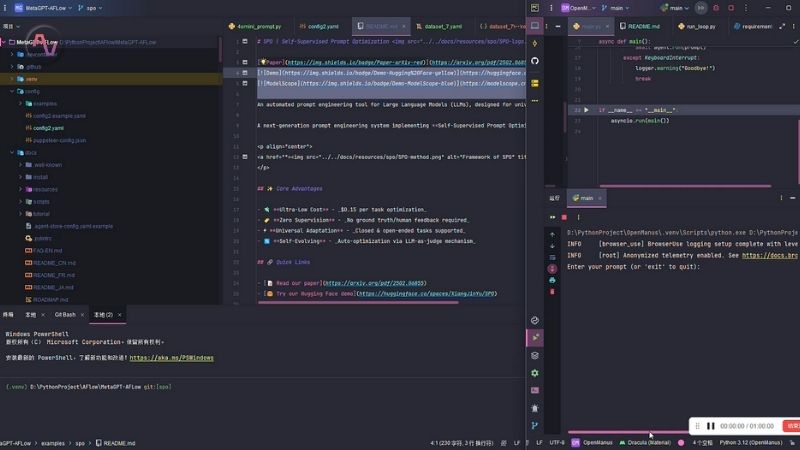Open Git branch tool window icon
Screen dimensions: 800x450
coord(535,426)
